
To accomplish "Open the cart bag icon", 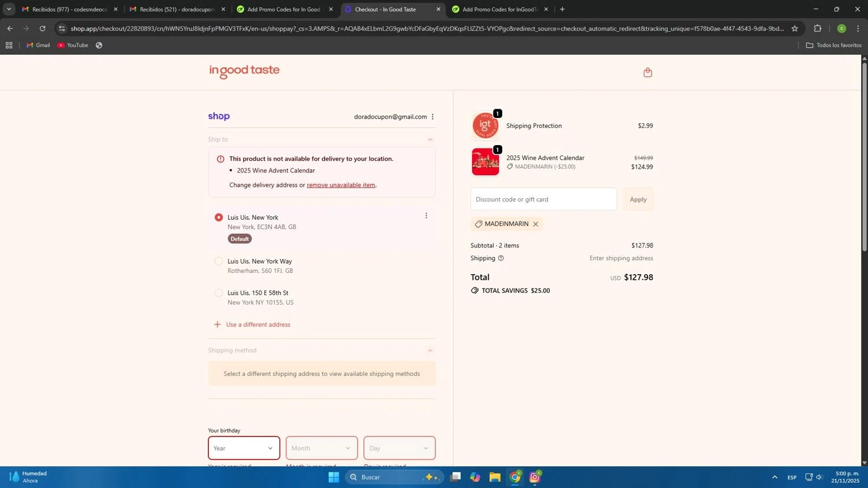I will pos(648,72).
